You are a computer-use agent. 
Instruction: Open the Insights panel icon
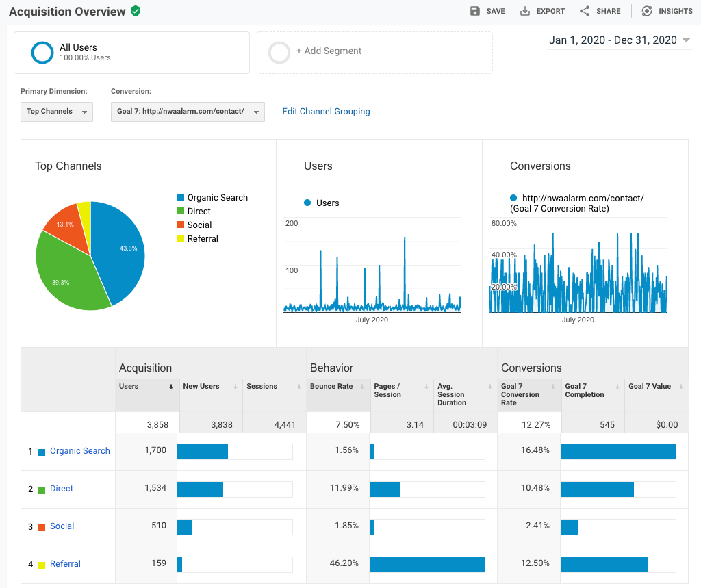point(646,11)
